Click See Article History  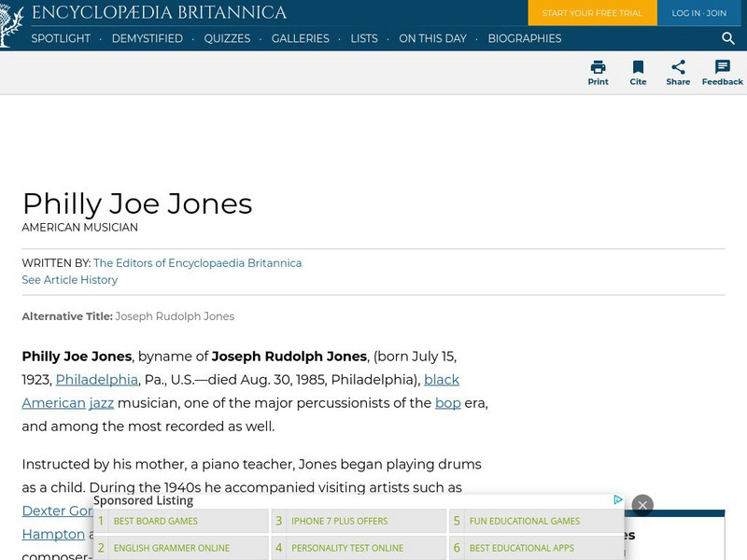pyautogui.click(x=69, y=280)
